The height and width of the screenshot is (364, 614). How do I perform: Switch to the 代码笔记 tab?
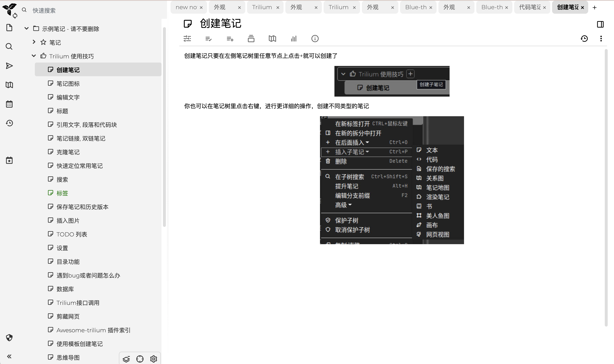(530, 7)
